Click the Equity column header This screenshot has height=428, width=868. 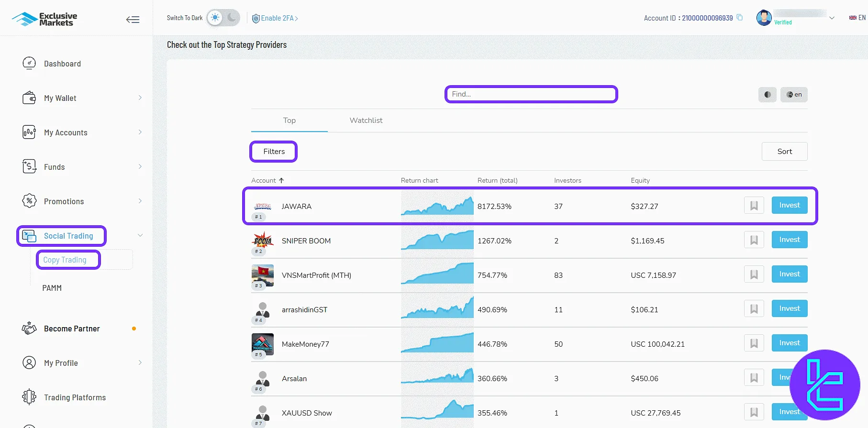click(x=640, y=180)
